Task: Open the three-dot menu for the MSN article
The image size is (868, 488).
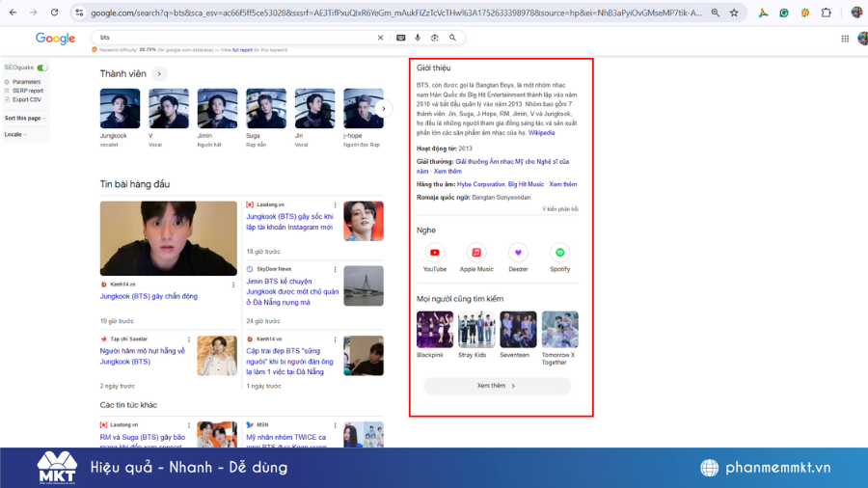Action: tap(335, 425)
